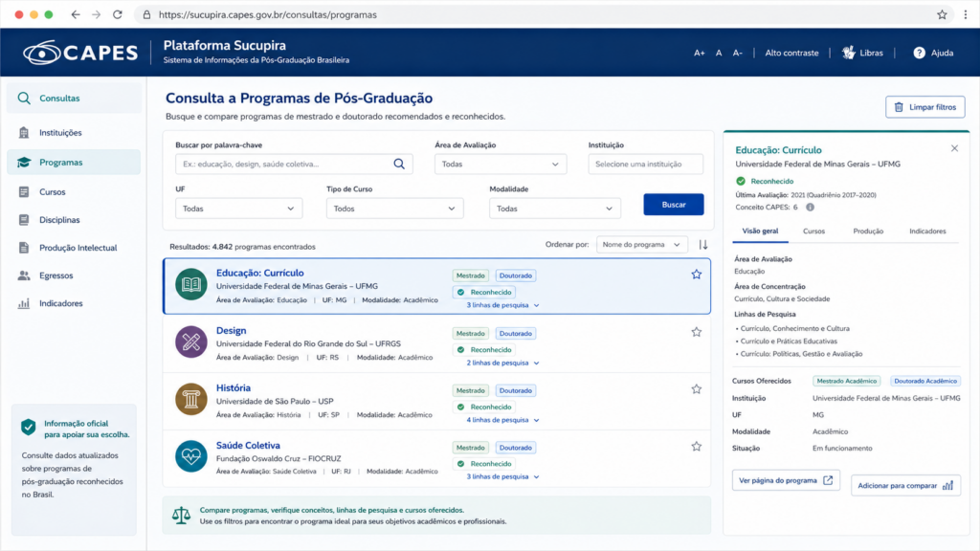
Task: Click the Buscar button
Action: [x=674, y=205]
